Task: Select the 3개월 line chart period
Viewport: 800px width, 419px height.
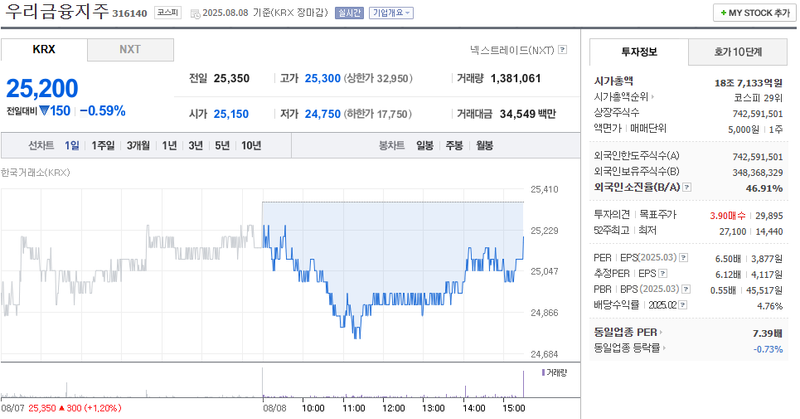Action: [138, 145]
